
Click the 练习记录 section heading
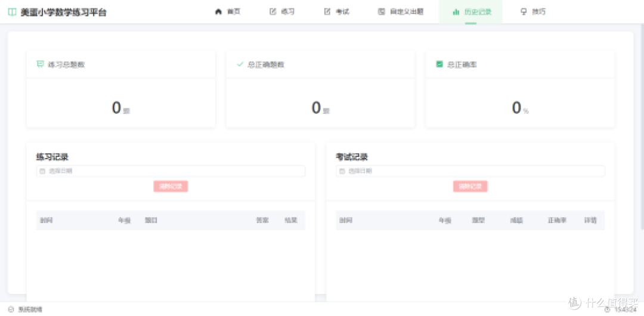tap(52, 157)
